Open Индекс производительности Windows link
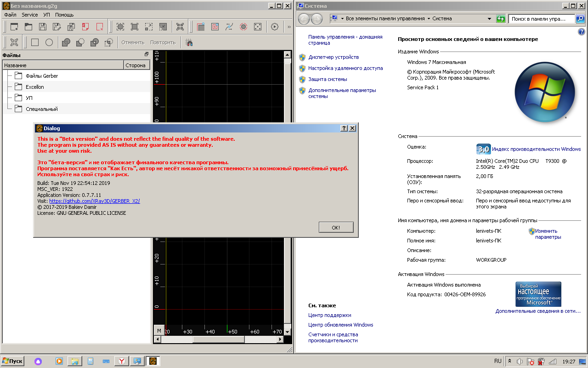The height and width of the screenshot is (368, 588). [x=536, y=149]
